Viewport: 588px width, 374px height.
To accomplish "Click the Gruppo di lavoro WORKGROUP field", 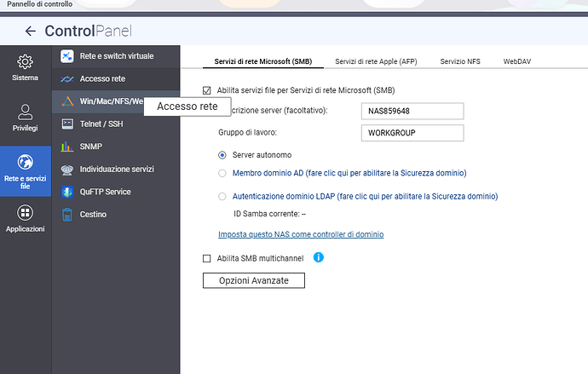I will (412, 133).
